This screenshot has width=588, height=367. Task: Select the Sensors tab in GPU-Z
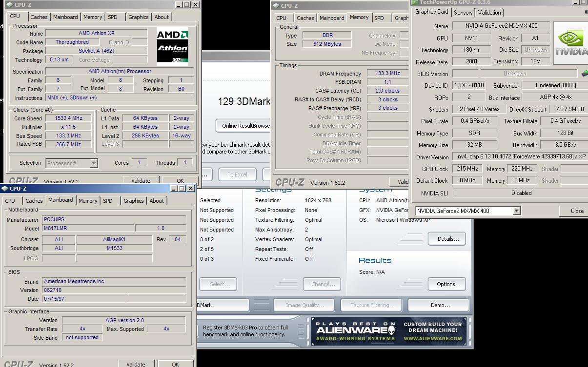click(x=463, y=13)
